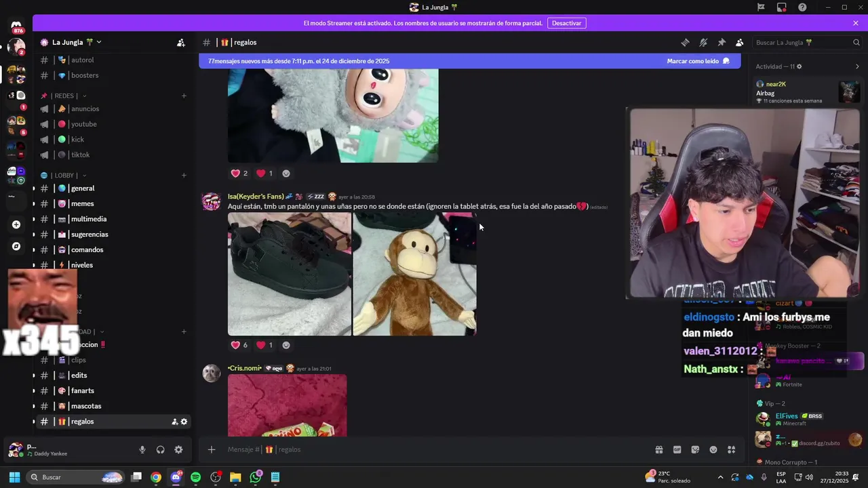The width and height of the screenshot is (868, 488).
Task: Open the Help question mark icon
Action: [802, 7]
